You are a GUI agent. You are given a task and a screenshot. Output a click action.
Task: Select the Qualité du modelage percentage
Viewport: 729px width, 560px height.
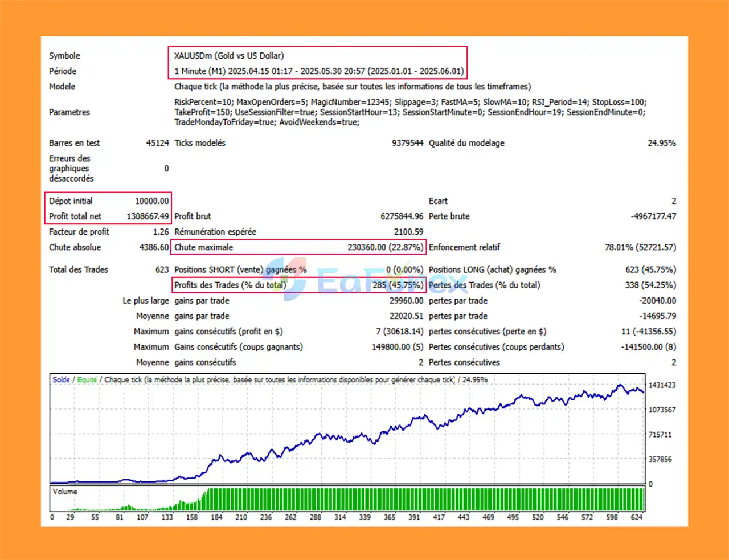click(x=661, y=143)
